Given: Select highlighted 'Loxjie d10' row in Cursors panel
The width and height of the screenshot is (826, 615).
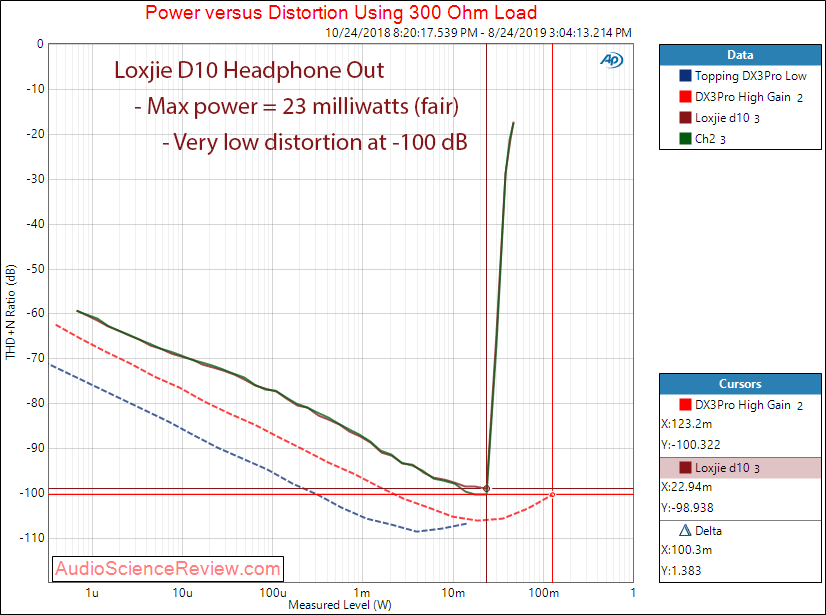Looking at the screenshot, I should click(x=740, y=468).
